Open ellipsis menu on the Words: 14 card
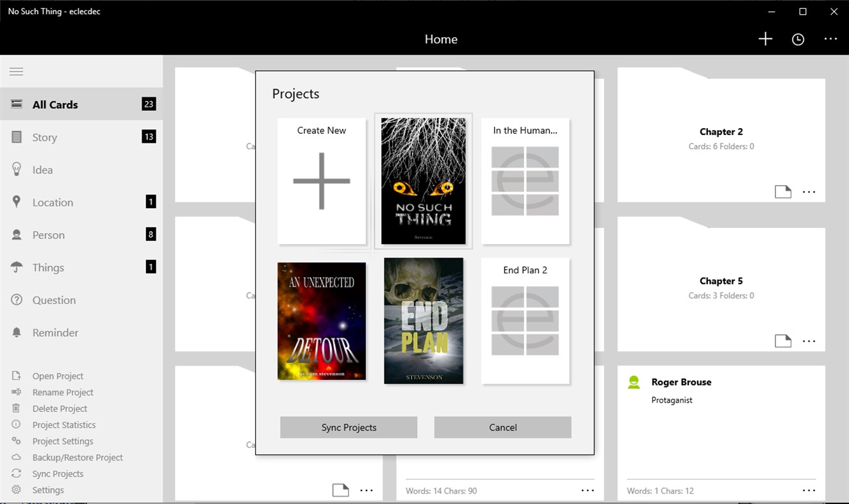Screen dimensions: 849x504 tap(588, 491)
